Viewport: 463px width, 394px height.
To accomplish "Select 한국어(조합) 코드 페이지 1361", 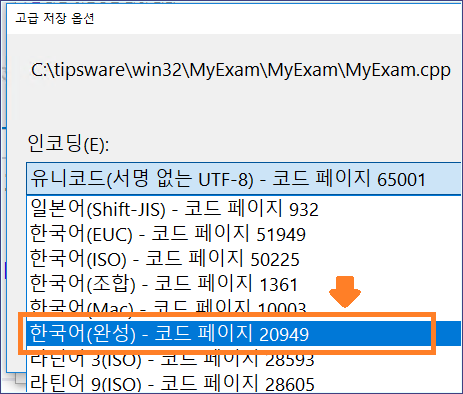I will [244, 284].
